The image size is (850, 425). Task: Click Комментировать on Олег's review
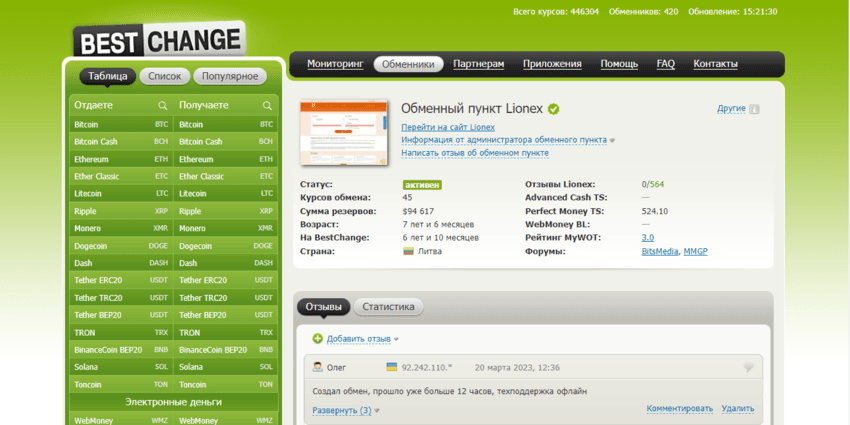(x=679, y=409)
